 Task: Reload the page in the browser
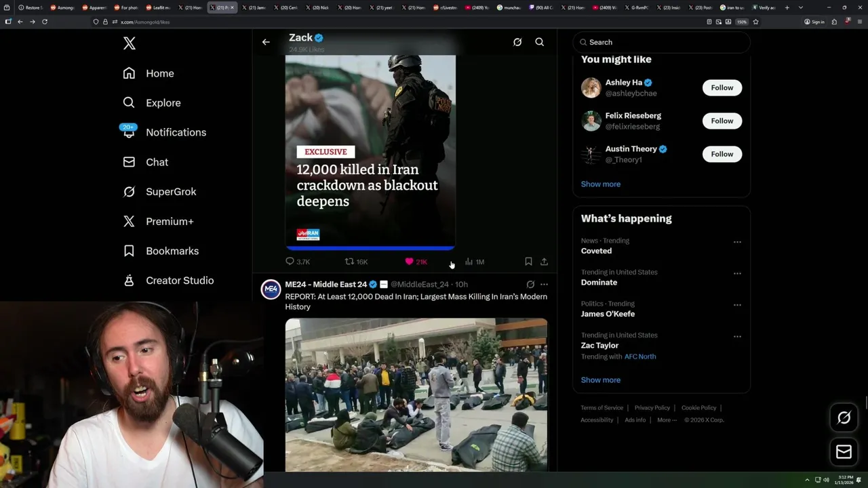pos(45,22)
